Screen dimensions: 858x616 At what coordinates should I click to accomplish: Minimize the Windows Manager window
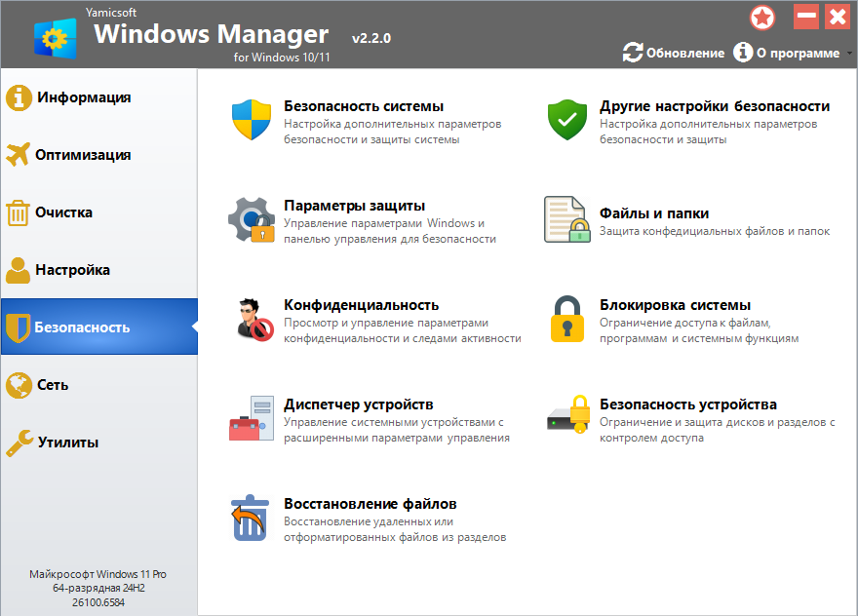(x=805, y=17)
